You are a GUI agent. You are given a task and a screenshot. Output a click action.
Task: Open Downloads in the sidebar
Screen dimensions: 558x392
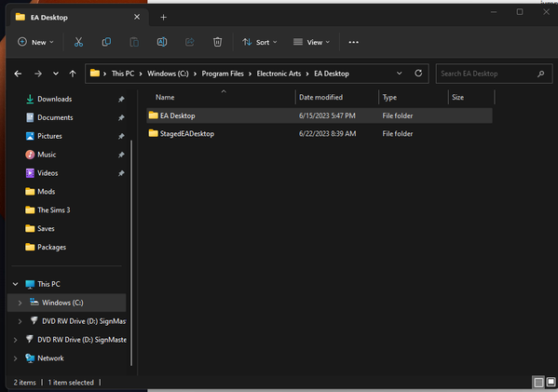pyautogui.click(x=54, y=100)
